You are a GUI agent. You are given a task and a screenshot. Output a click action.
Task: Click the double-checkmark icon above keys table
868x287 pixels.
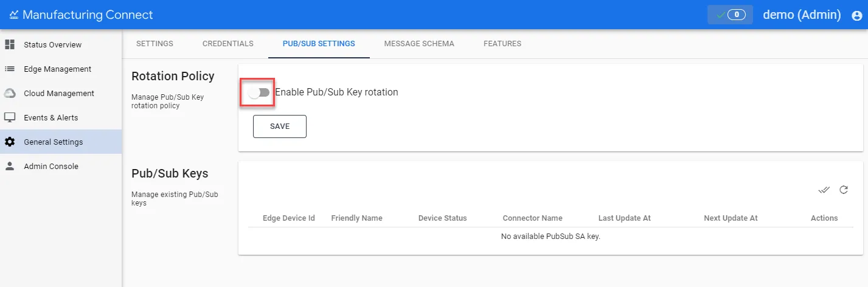pos(824,190)
